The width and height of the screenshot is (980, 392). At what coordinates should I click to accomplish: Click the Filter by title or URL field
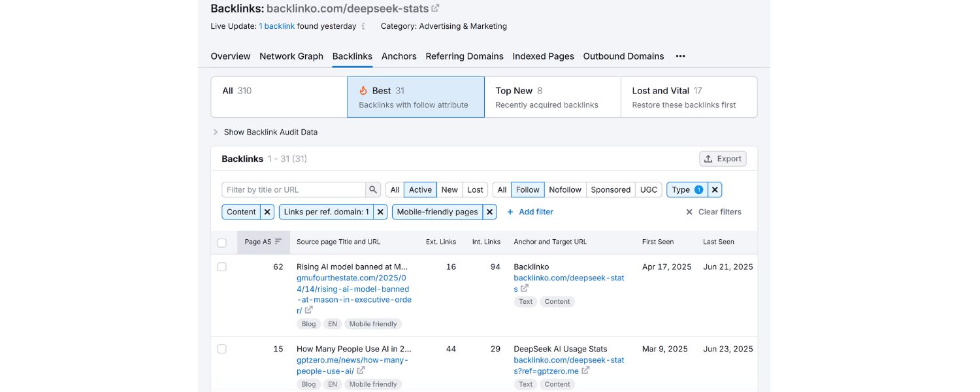[291, 189]
